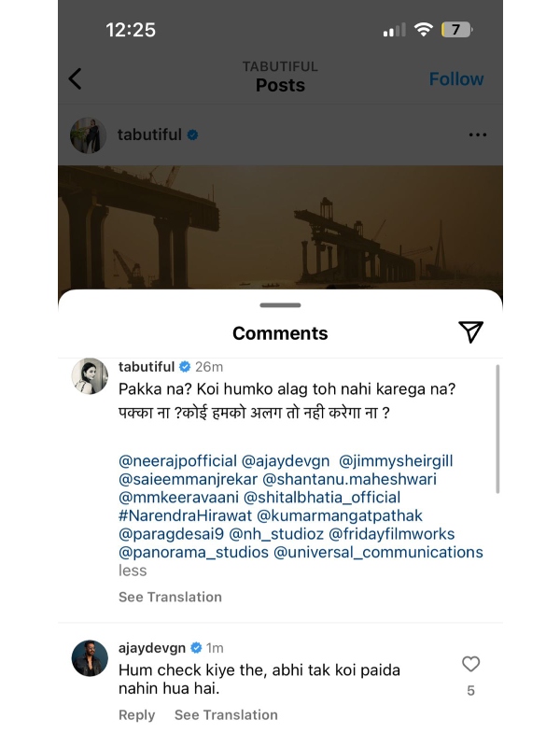Tap the comments scrollbar
The width and height of the screenshot is (560, 747).
[x=497, y=430]
